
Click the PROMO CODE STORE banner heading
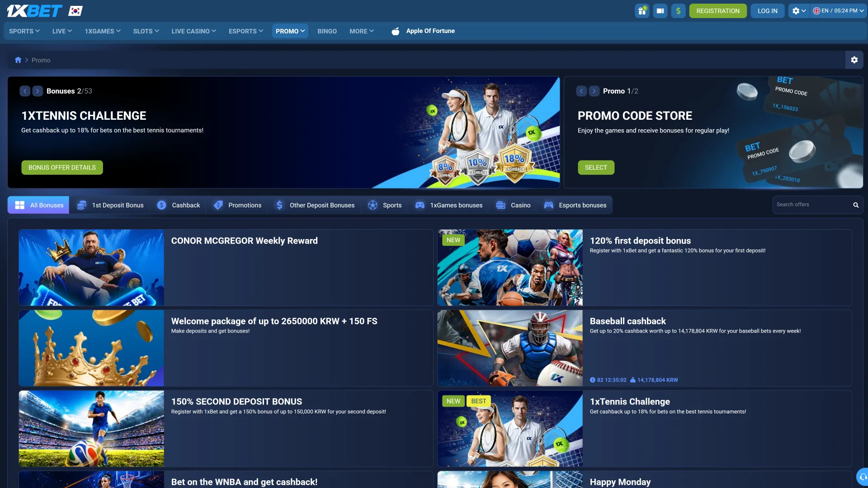coord(635,116)
